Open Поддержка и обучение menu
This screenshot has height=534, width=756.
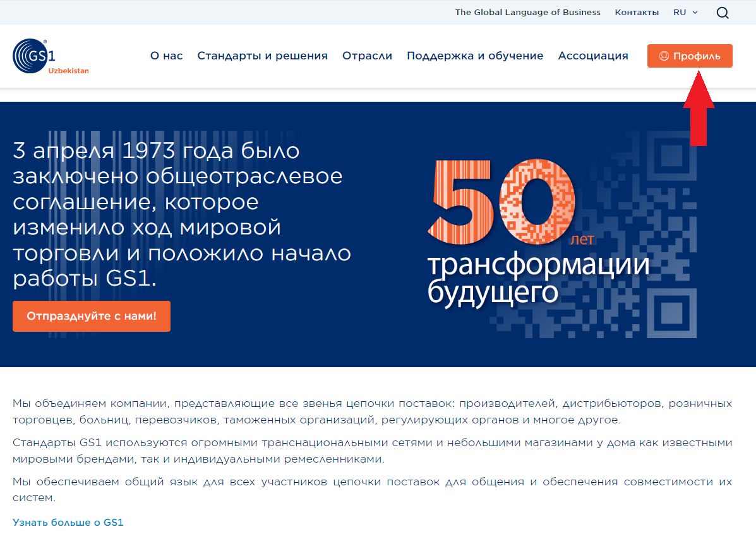pyautogui.click(x=475, y=56)
